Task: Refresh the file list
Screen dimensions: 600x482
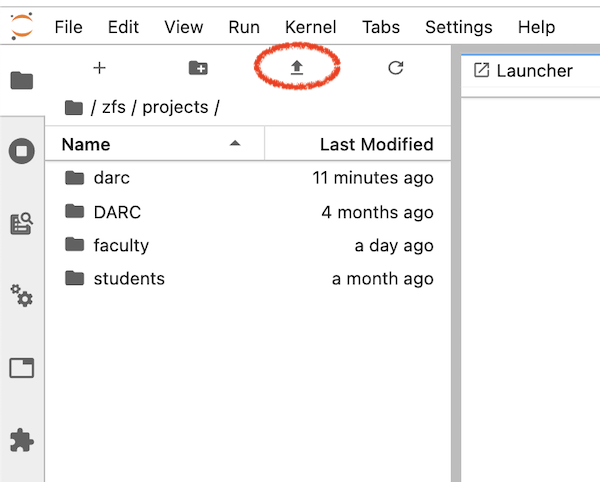Action: pos(396,68)
